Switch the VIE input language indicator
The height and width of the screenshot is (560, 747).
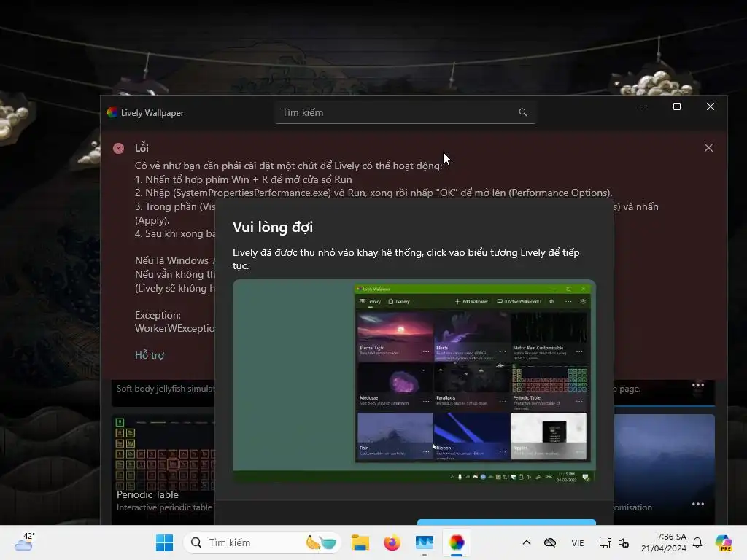pos(578,542)
